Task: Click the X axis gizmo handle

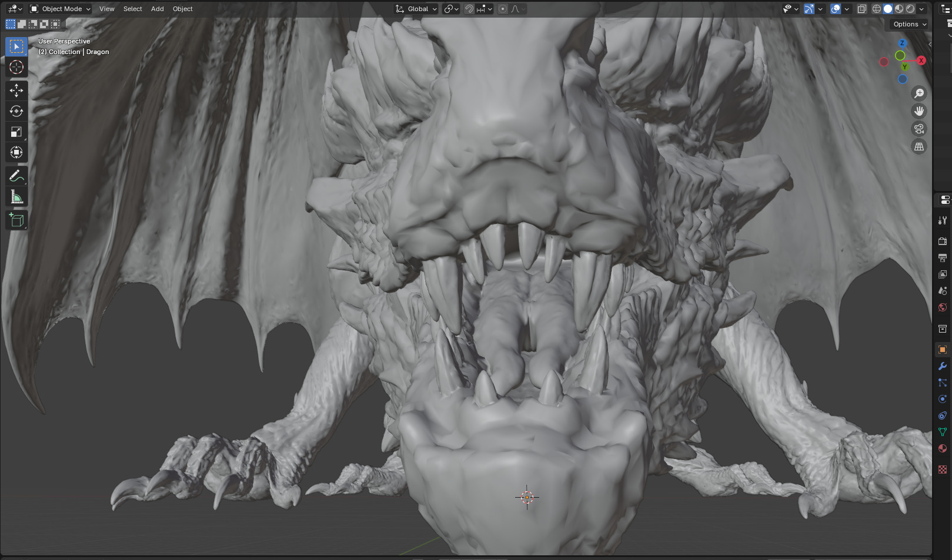Action: pyautogui.click(x=921, y=61)
